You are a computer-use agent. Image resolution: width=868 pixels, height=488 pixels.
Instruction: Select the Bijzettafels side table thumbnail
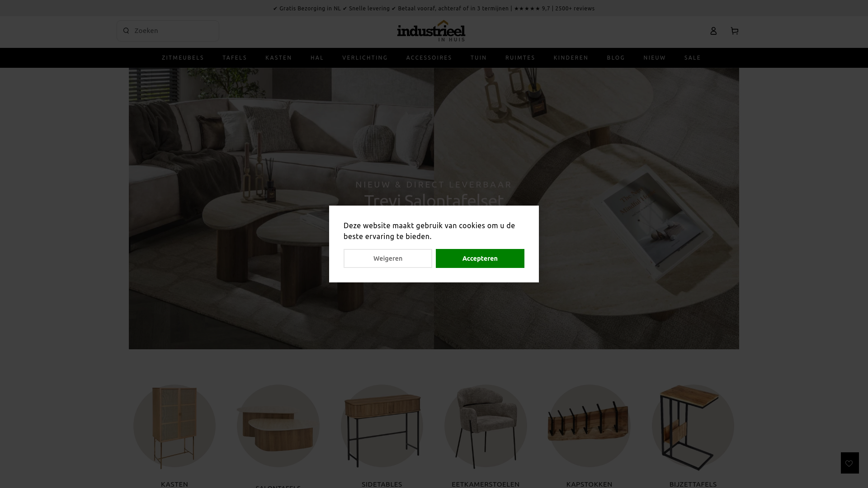coord(693,427)
